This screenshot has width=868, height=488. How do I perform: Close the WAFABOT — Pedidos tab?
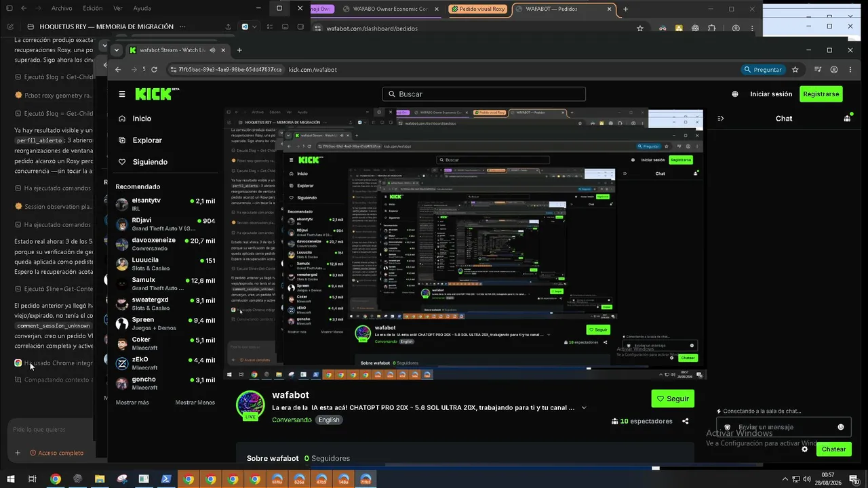pos(609,9)
